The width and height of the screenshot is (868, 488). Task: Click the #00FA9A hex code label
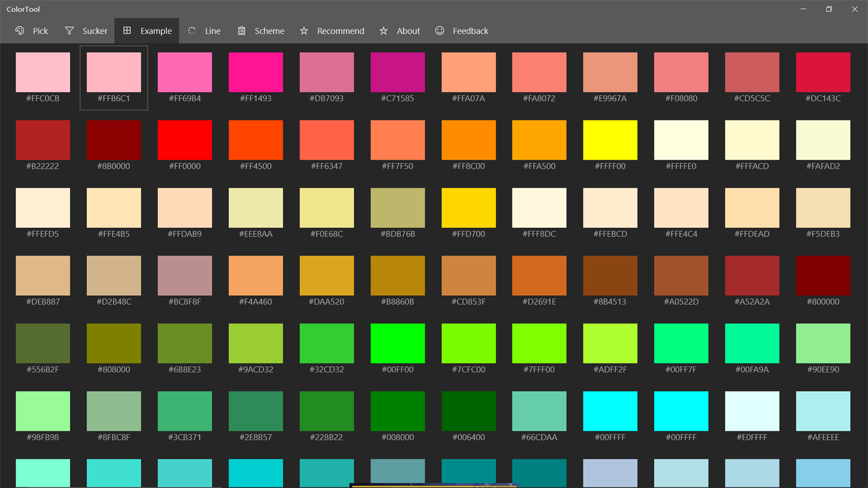752,369
